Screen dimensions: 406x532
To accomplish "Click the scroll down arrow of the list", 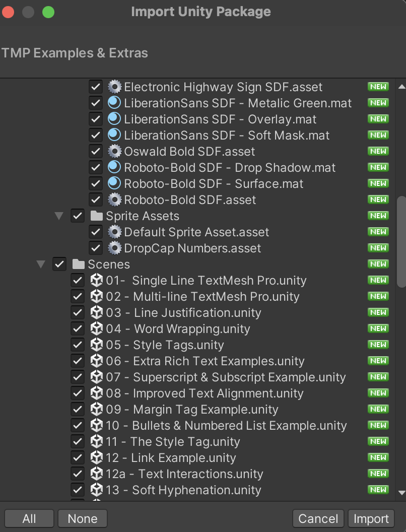I will (x=401, y=493).
